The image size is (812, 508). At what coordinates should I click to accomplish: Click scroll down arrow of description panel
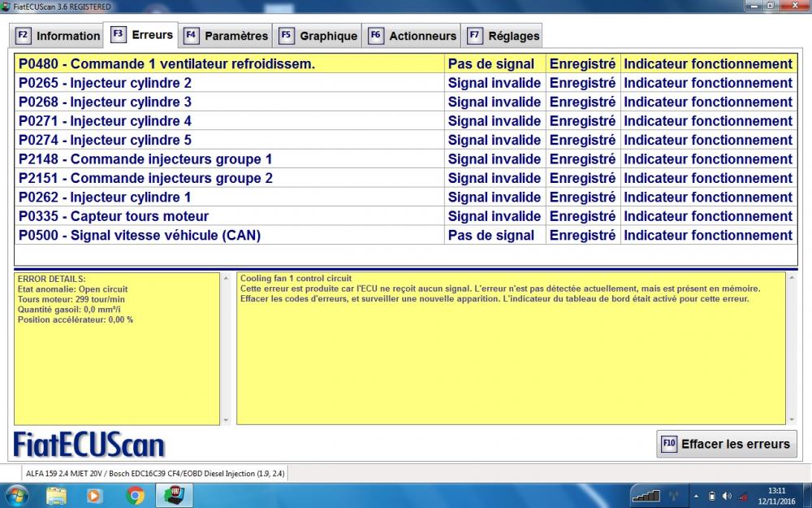point(791,420)
